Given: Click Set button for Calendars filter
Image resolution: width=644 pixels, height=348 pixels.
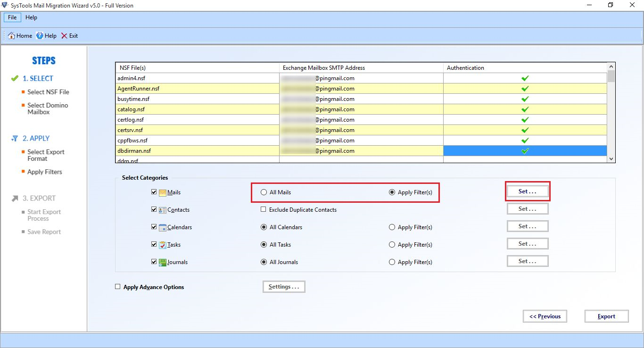Looking at the screenshot, I should (x=528, y=226).
